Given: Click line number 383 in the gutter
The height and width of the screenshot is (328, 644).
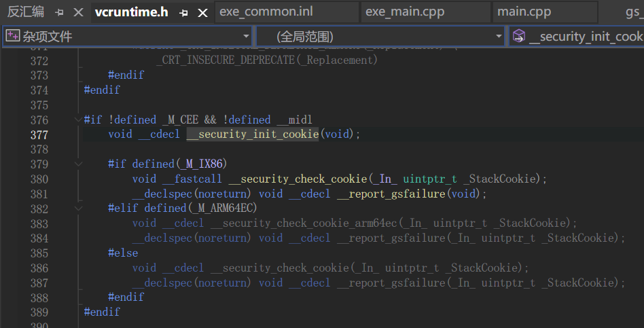Looking at the screenshot, I should 39,223.
